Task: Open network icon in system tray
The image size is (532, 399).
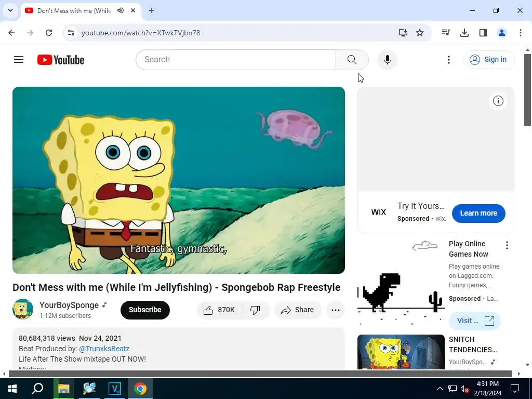Action: [453, 389]
